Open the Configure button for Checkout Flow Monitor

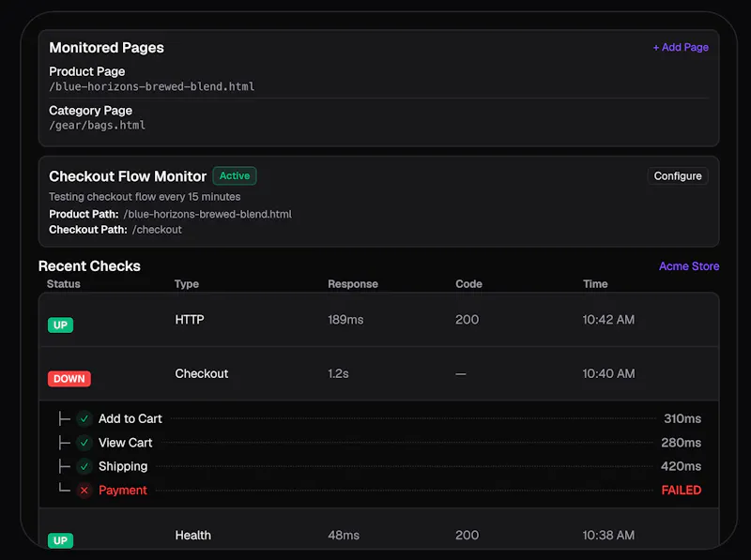(x=678, y=176)
